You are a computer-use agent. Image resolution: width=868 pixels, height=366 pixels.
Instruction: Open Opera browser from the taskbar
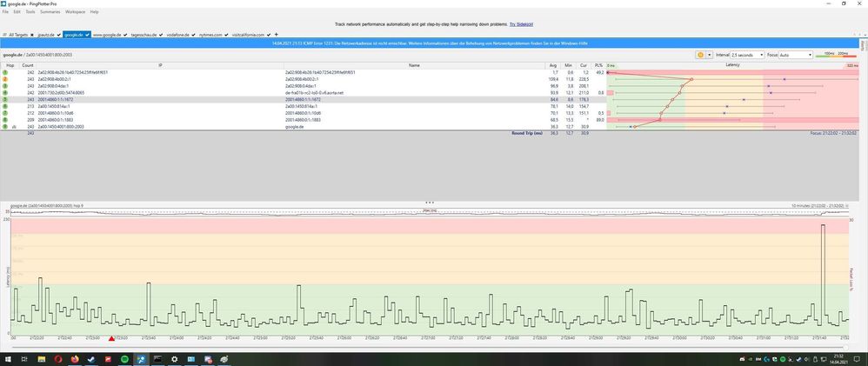pyautogui.click(x=58, y=359)
